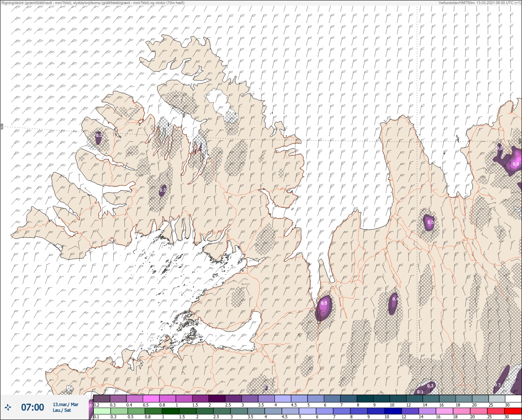Viewport: 522px width, 420px height.
Task: Pick the darkest navy blue 10 swatch, lower legend
Action: pyautogui.click(x=393, y=411)
